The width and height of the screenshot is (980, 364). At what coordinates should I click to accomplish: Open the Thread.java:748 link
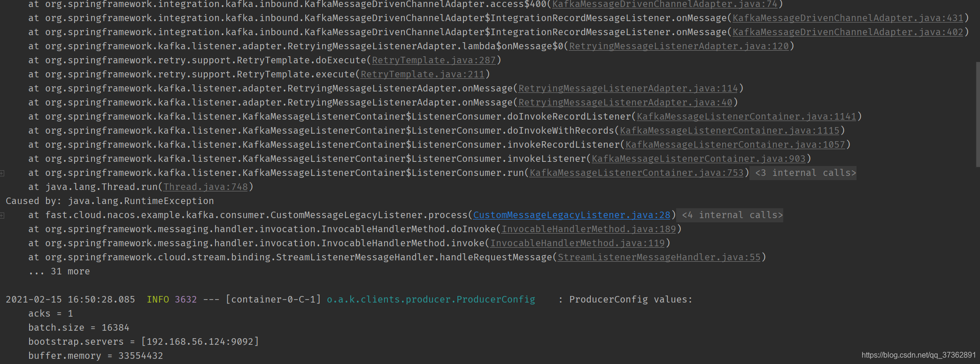(x=206, y=187)
